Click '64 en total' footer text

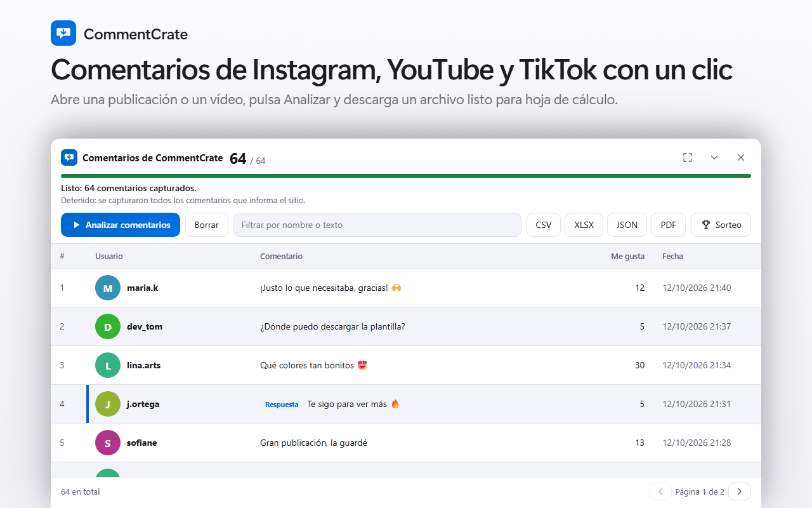(81, 491)
